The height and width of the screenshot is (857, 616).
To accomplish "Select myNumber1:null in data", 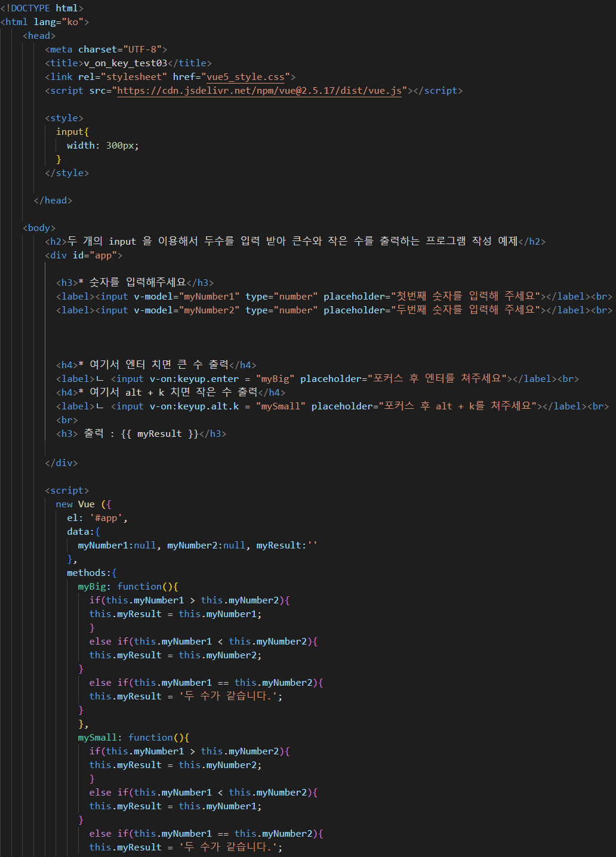I will (117, 545).
